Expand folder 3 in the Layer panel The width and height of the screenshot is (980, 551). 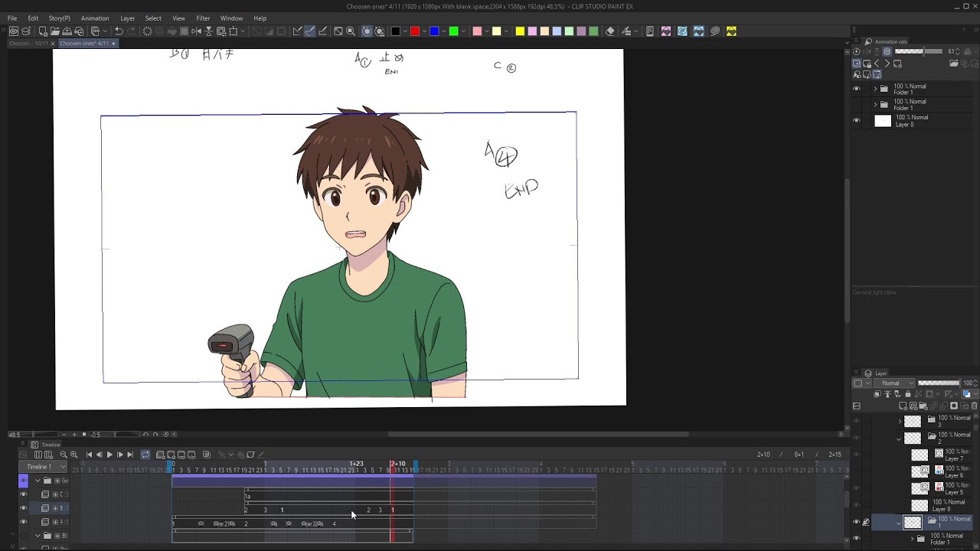[900, 422]
